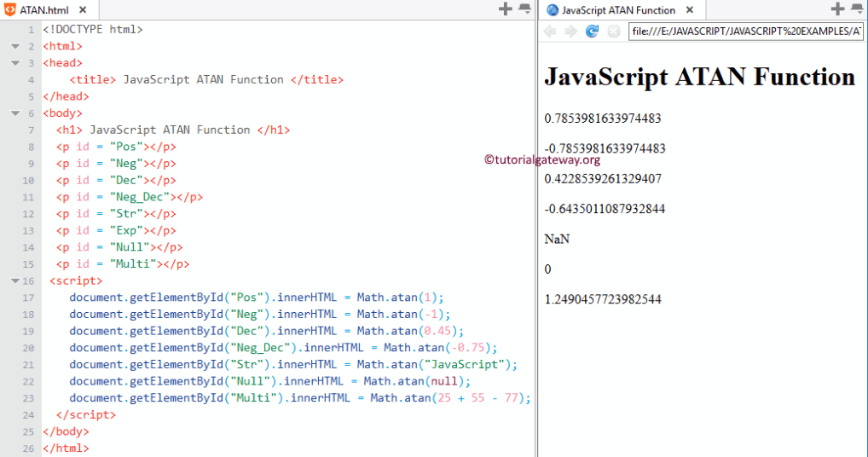Viewport: 868px width, 457px height.
Task: Close the JavaScript ATAN Function tab
Action: pyautogui.click(x=690, y=10)
